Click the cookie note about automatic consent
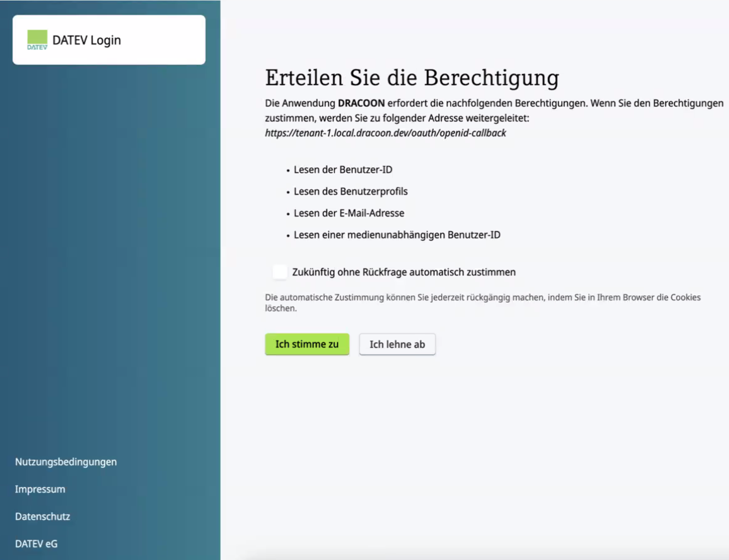729x560 pixels. (x=483, y=303)
